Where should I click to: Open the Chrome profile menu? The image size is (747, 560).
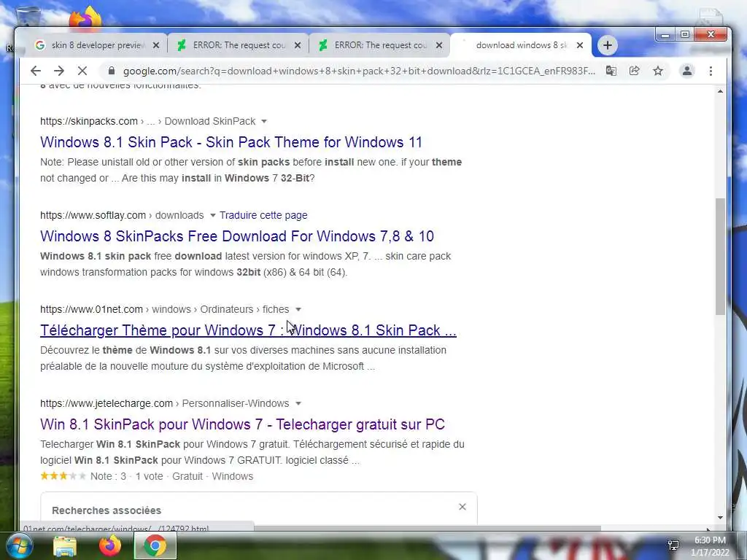pos(687,71)
